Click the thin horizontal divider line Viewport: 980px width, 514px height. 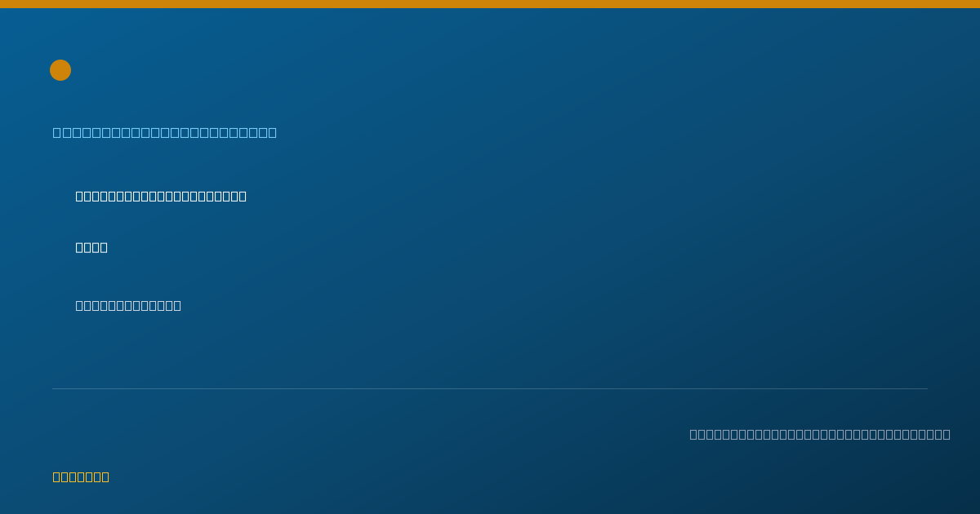490,388
